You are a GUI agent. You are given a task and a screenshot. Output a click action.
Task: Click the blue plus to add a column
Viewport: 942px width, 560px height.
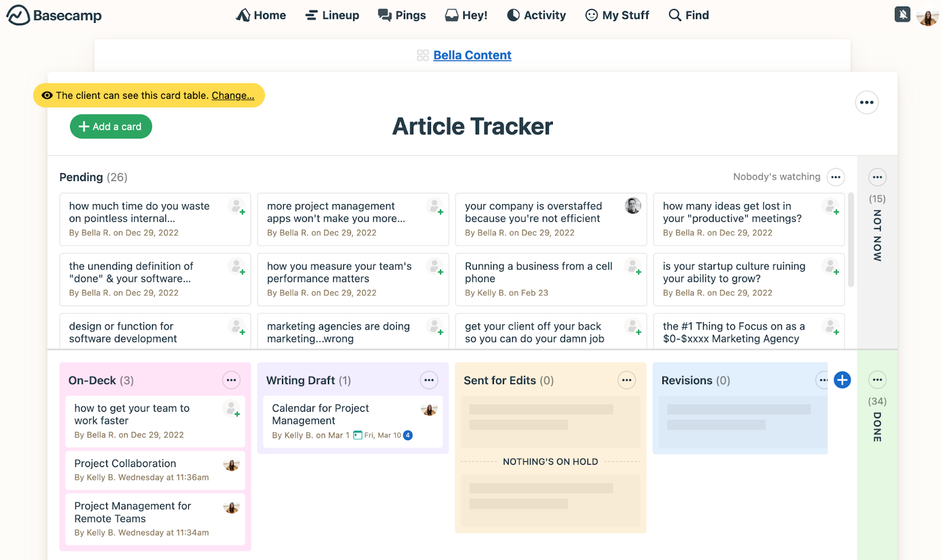click(842, 380)
